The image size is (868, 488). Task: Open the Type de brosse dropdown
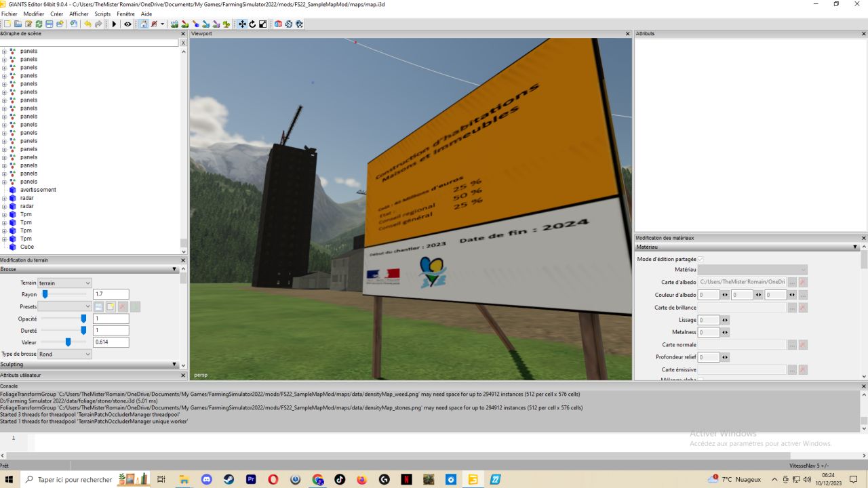click(64, 354)
